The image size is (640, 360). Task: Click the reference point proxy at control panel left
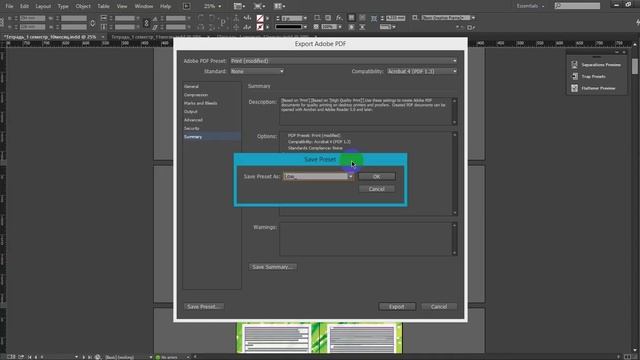point(2,22)
